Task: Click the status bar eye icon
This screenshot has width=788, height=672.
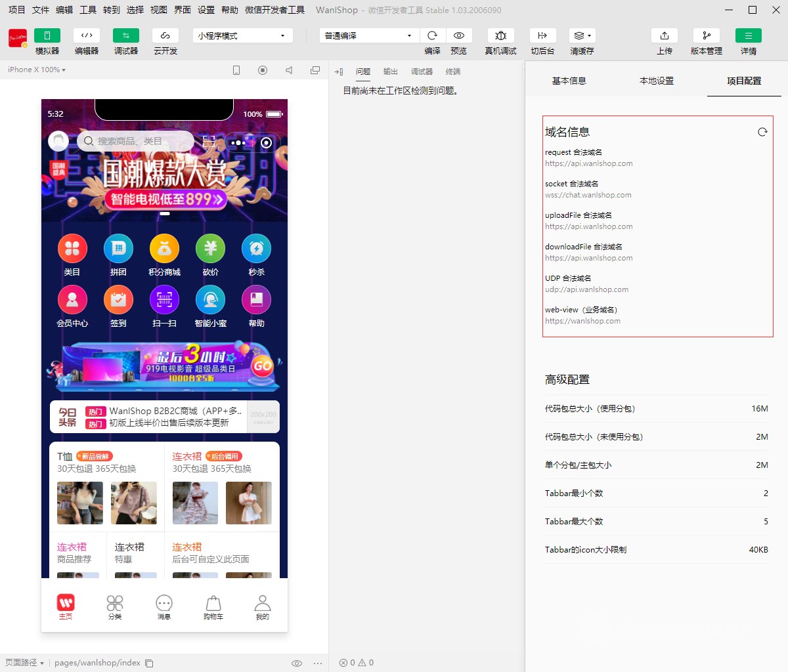Action: click(x=297, y=663)
